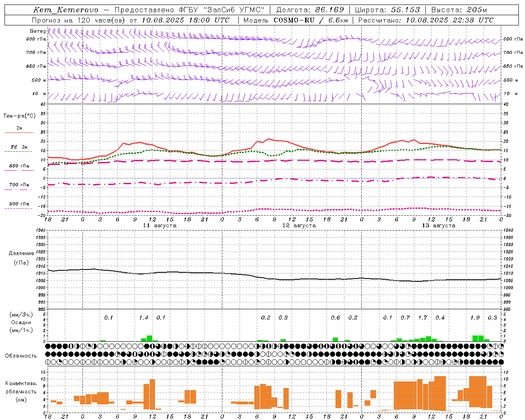Viewport: 525px width, 420px height.
Task: Click the '(мм/1ч.)' precipitation unit label
Action: [21, 330]
